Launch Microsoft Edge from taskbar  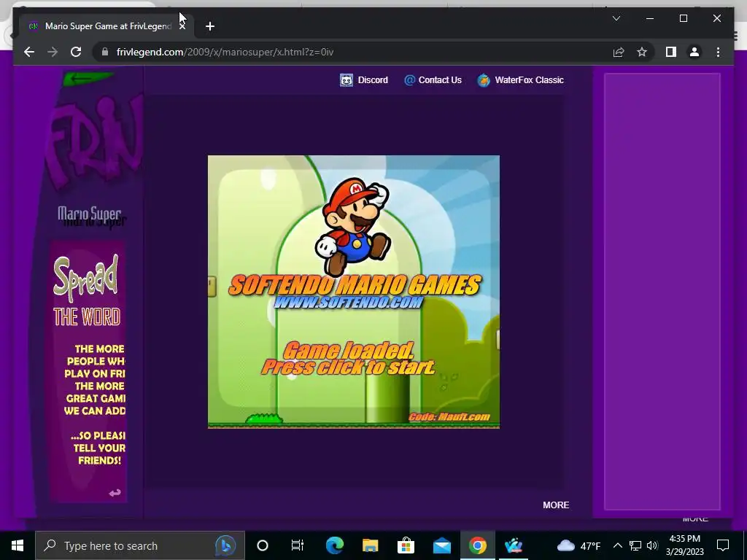[x=334, y=545]
